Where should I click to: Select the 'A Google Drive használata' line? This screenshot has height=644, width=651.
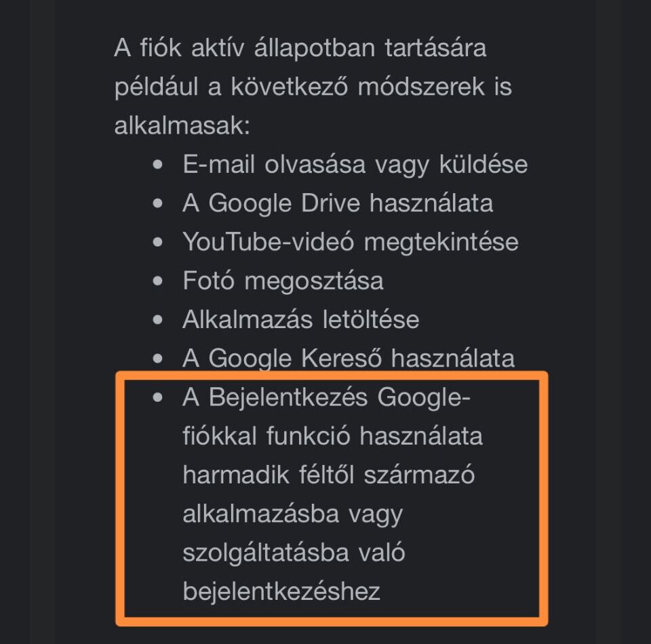tap(338, 203)
